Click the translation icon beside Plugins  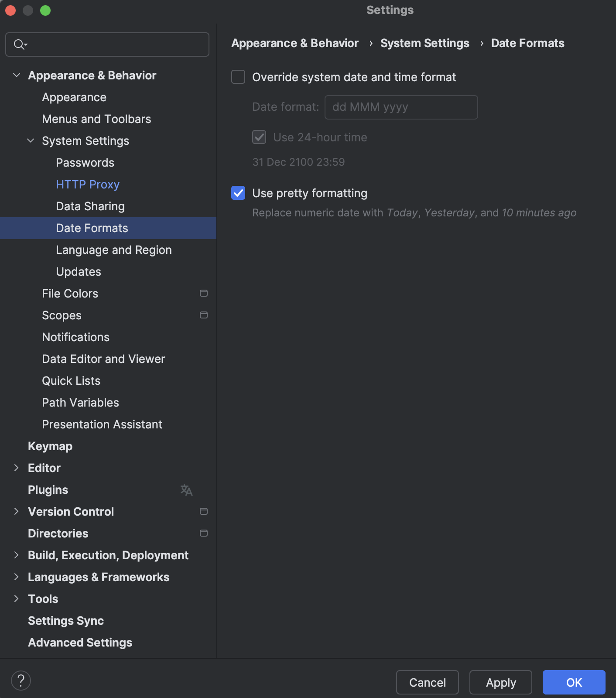[187, 490]
